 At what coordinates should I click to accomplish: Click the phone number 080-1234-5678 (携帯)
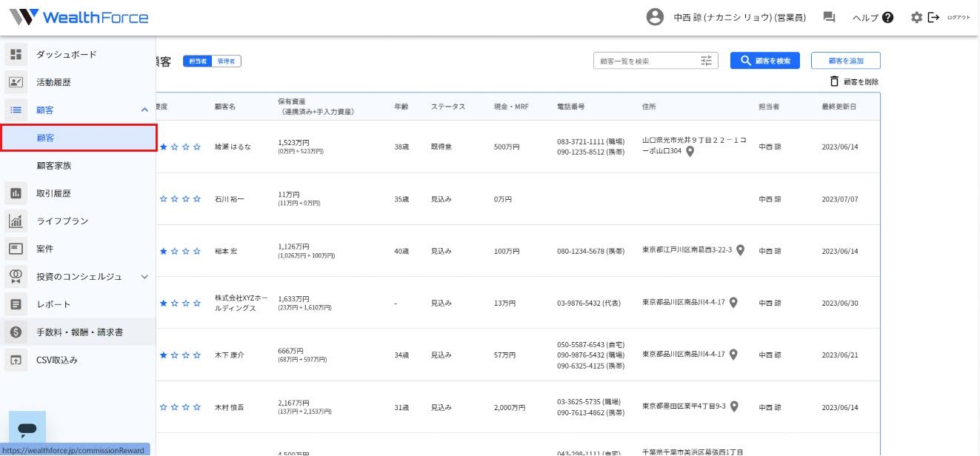[x=590, y=251]
